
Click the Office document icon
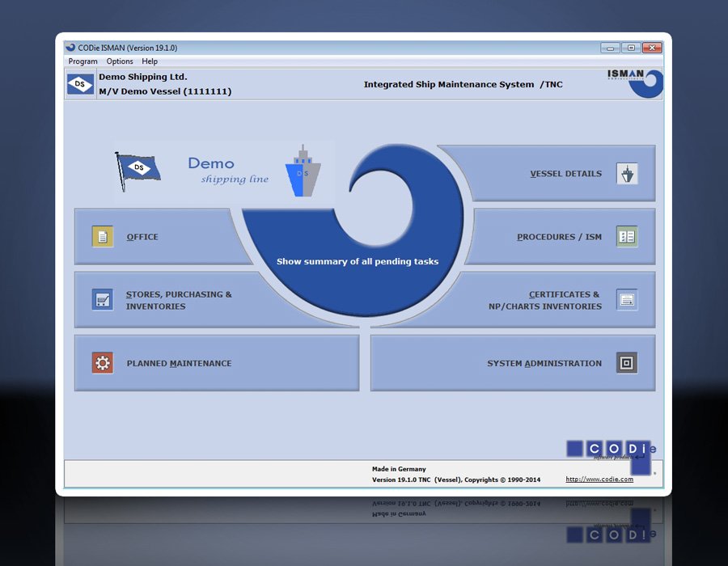coord(103,237)
